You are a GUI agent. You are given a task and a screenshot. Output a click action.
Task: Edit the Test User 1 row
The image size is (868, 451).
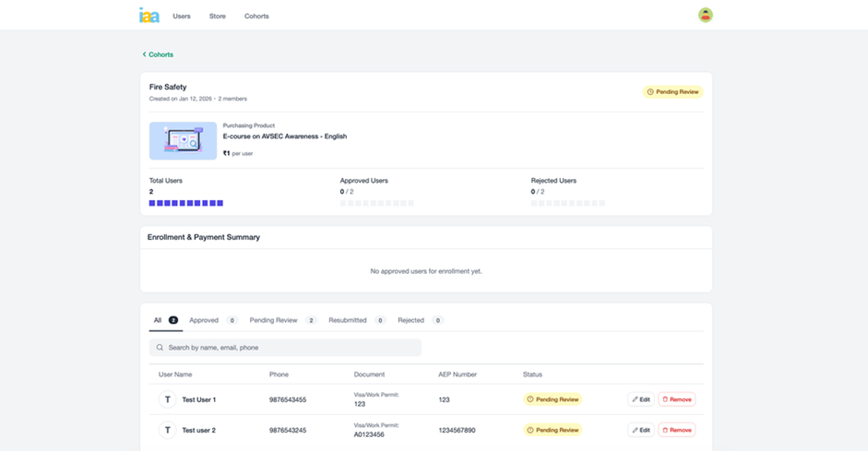[x=641, y=399]
